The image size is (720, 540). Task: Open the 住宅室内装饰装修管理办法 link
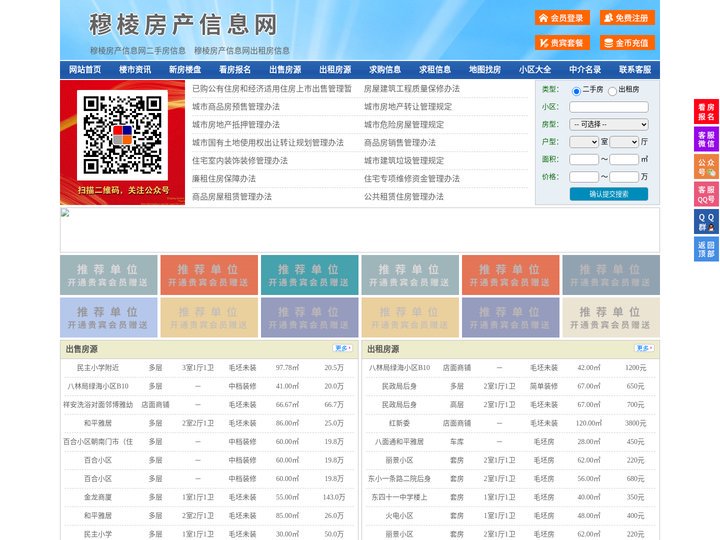pyautogui.click(x=240, y=161)
